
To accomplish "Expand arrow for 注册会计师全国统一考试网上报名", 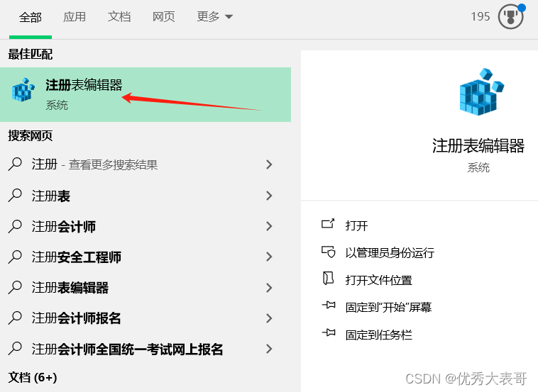I will [x=269, y=349].
